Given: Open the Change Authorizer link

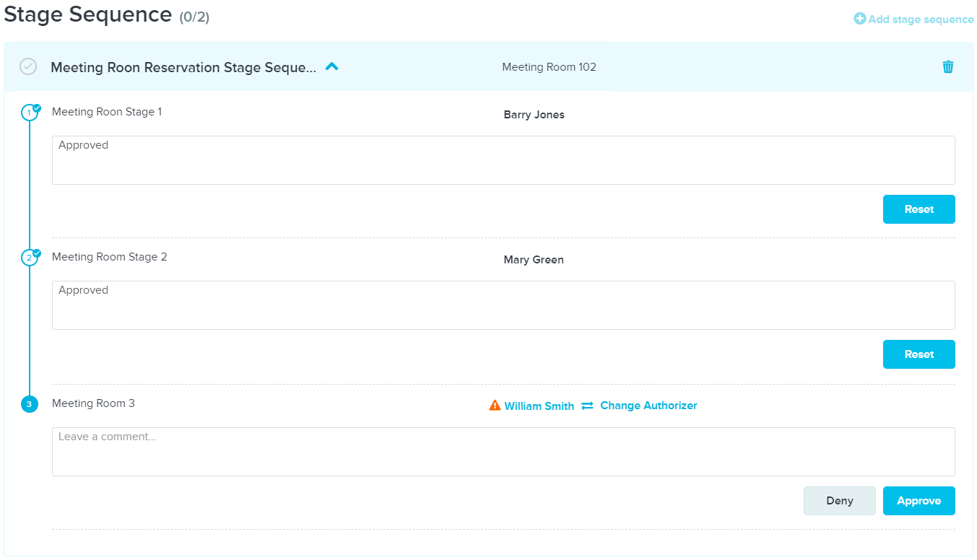Looking at the screenshot, I should (648, 406).
